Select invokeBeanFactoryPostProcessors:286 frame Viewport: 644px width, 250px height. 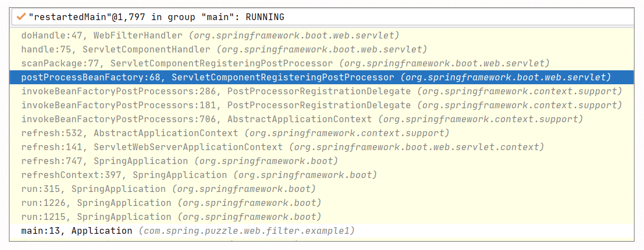(x=323, y=92)
